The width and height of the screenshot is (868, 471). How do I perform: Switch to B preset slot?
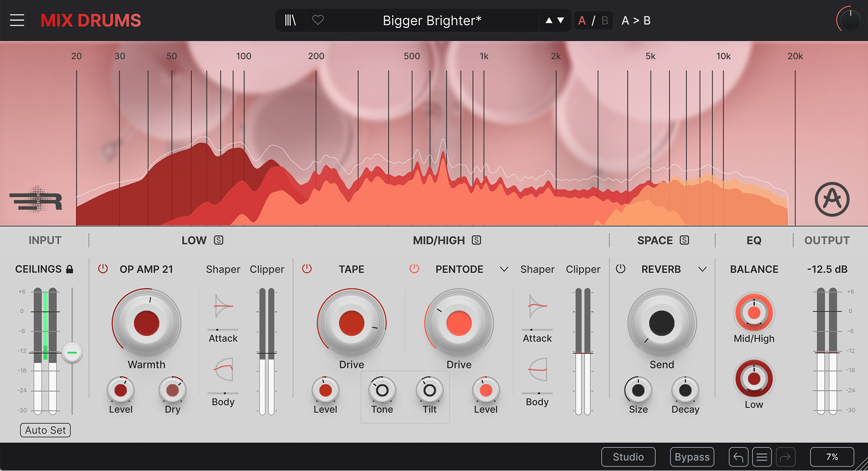(x=605, y=20)
